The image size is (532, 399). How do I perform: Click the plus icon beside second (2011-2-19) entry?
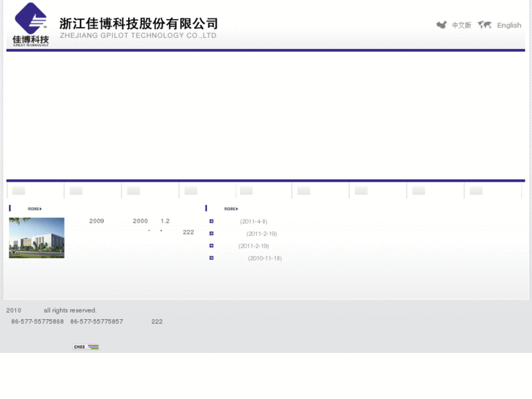coord(211,246)
